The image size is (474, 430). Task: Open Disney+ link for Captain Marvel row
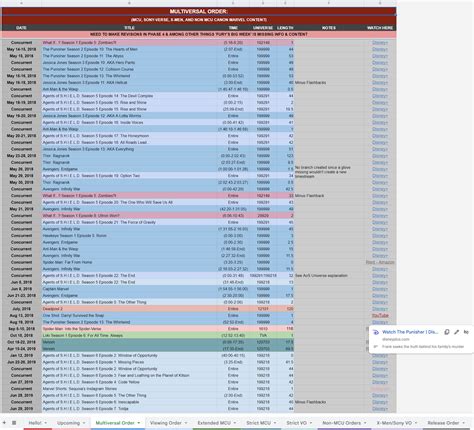(380, 289)
